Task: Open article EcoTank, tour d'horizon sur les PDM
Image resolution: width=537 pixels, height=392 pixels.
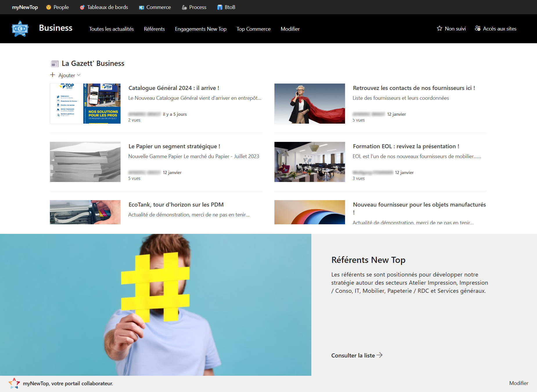Action: coord(176,205)
